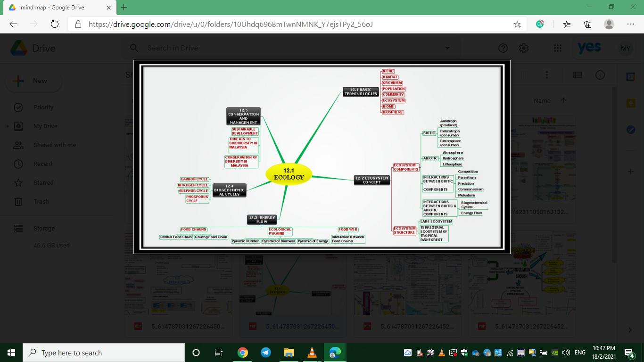The width and height of the screenshot is (644, 362).
Task: Open Shared with me
Action: pyautogui.click(x=55, y=145)
